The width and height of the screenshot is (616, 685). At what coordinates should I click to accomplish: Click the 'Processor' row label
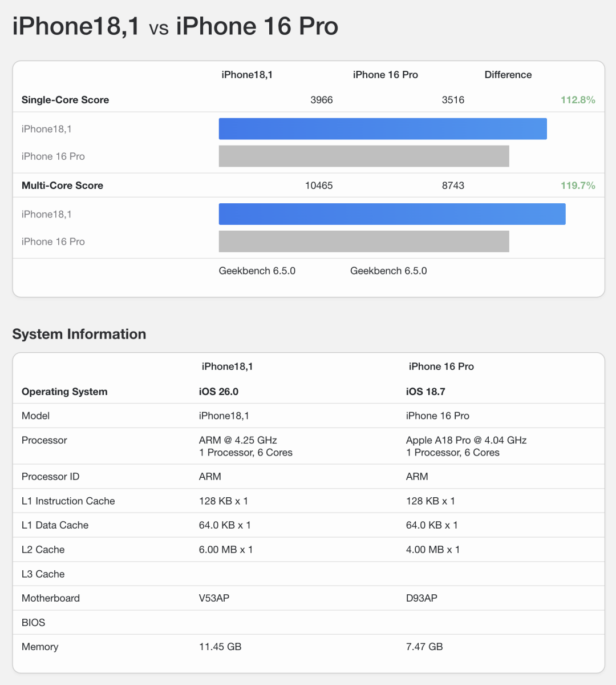(x=44, y=440)
